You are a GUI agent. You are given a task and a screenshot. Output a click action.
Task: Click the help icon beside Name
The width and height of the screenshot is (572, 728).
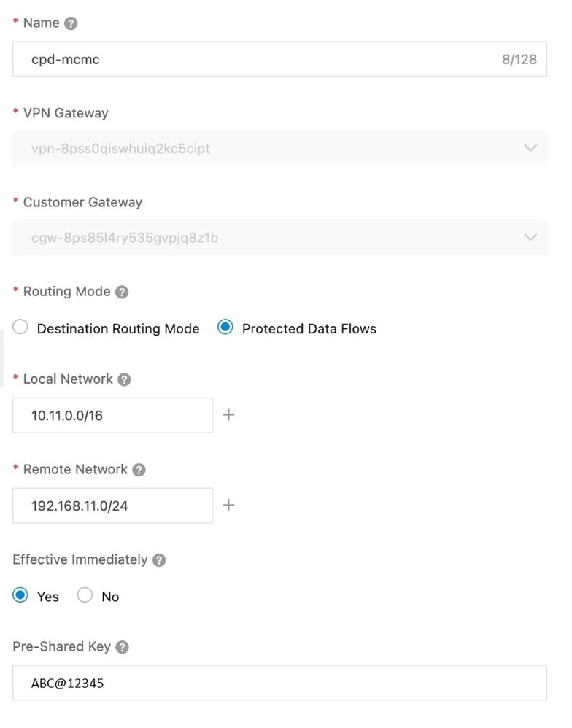tap(71, 23)
